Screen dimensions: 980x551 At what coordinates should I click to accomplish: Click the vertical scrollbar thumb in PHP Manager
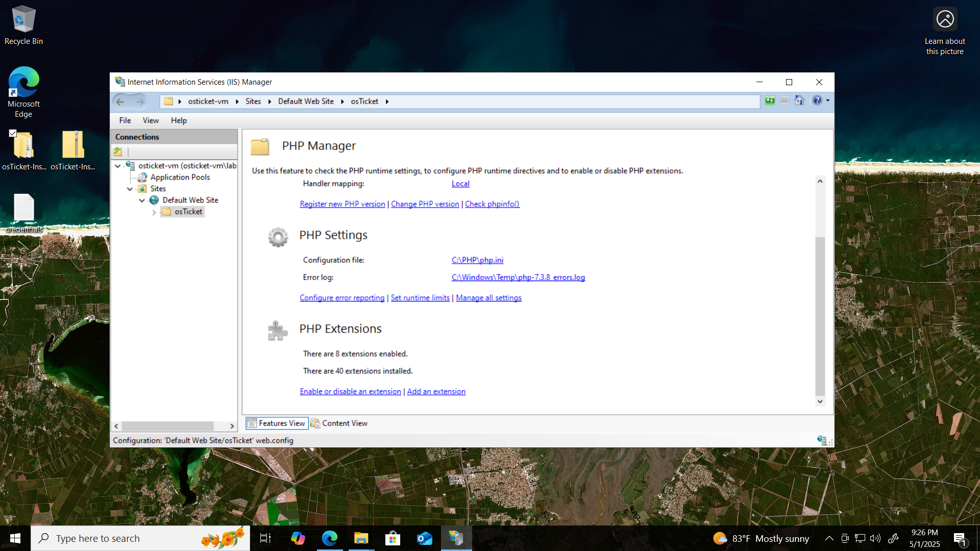[820, 316]
